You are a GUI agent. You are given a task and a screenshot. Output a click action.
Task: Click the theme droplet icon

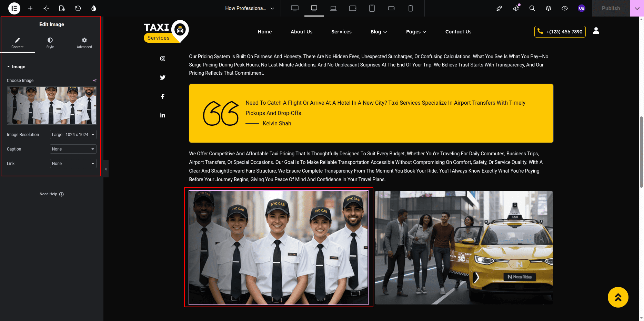point(94,8)
